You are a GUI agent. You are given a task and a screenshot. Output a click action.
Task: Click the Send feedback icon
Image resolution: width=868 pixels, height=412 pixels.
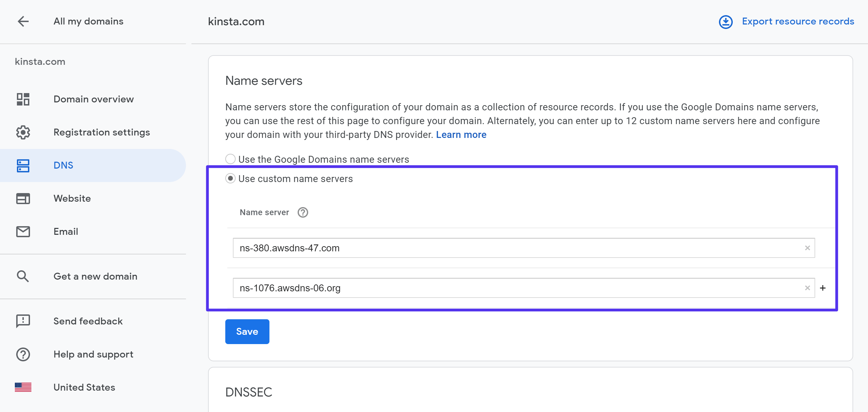click(x=23, y=321)
